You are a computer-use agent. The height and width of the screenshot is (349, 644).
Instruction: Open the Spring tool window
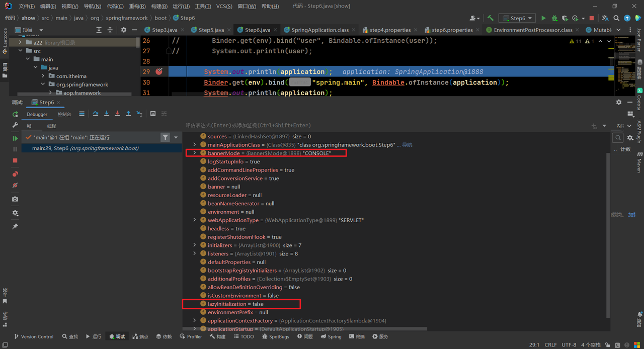[331, 336]
